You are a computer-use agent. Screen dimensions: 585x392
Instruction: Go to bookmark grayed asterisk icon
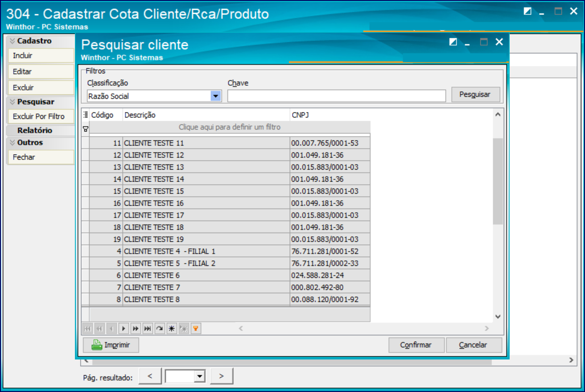184,329
